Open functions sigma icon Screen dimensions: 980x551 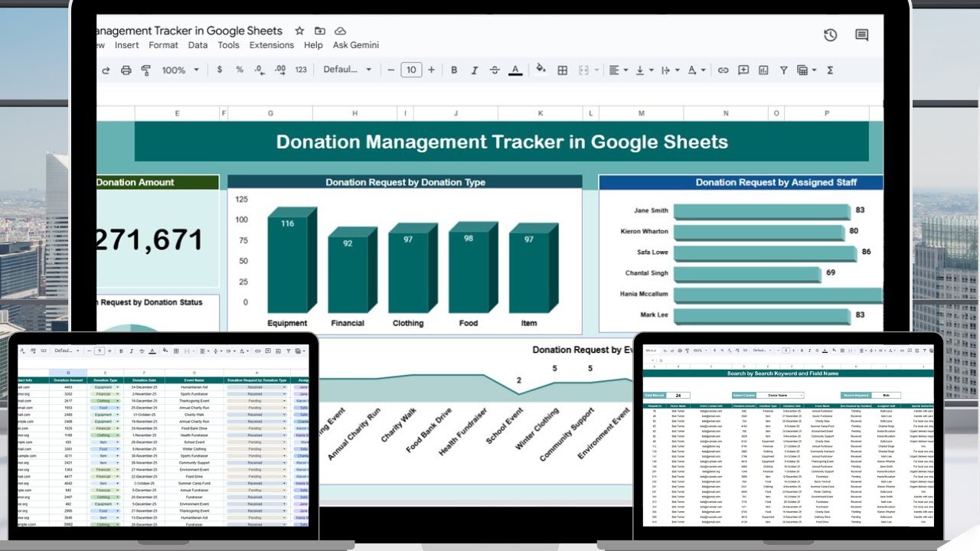pyautogui.click(x=830, y=70)
